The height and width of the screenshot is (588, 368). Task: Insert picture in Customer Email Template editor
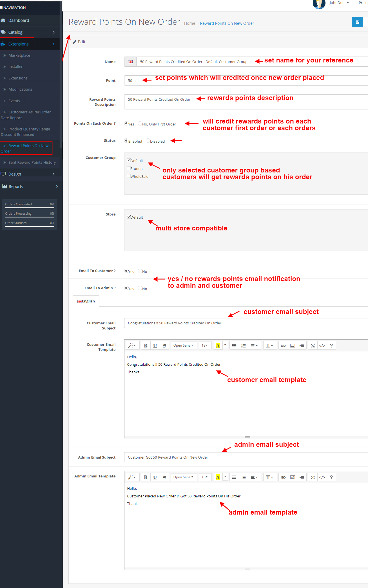pyautogui.click(x=293, y=345)
